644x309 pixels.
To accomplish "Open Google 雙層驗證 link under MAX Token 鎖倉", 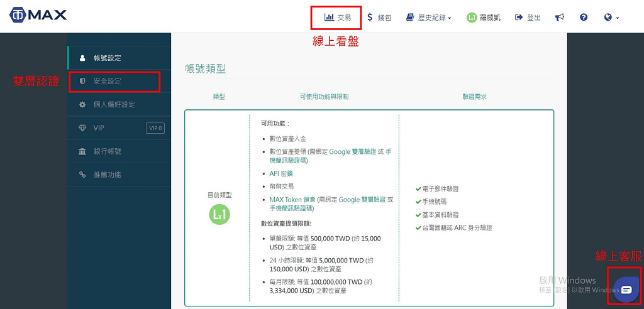I will [362, 200].
